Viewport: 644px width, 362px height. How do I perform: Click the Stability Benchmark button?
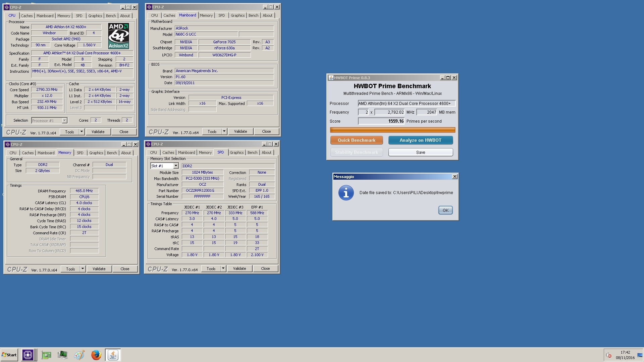(x=357, y=153)
